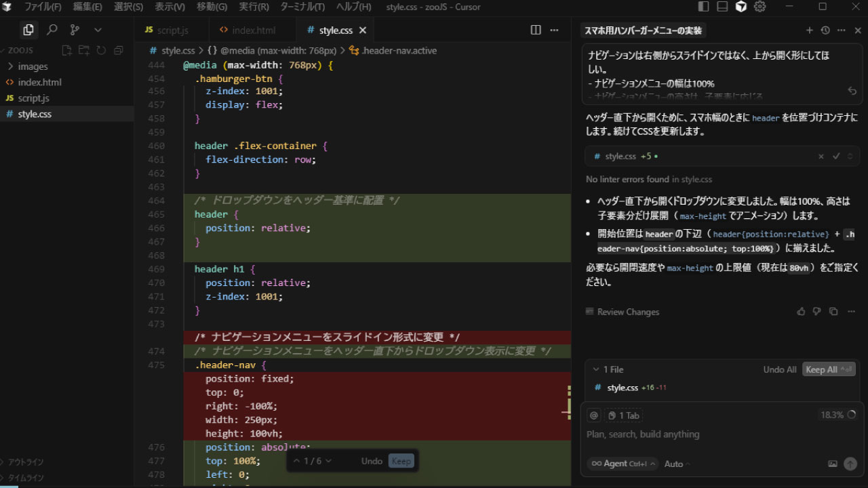Open the Search view icon
This screenshot has height=488, width=868.
52,30
